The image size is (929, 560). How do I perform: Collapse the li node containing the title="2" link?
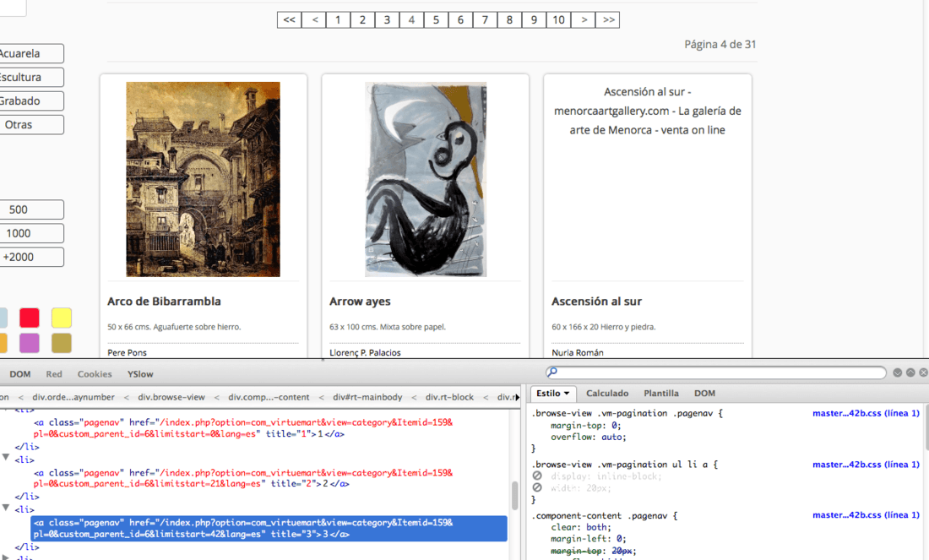pyautogui.click(x=6, y=458)
